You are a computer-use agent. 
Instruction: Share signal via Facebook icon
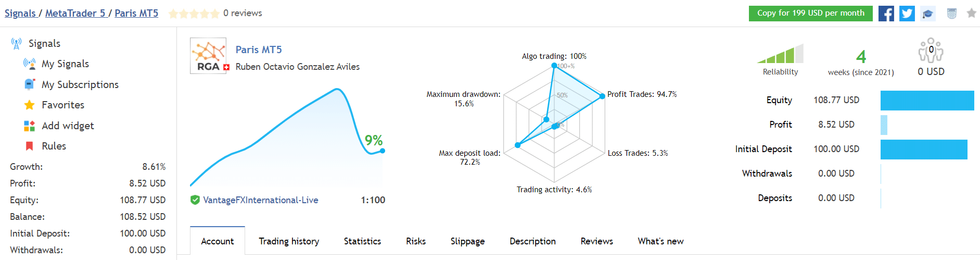[x=886, y=14]
